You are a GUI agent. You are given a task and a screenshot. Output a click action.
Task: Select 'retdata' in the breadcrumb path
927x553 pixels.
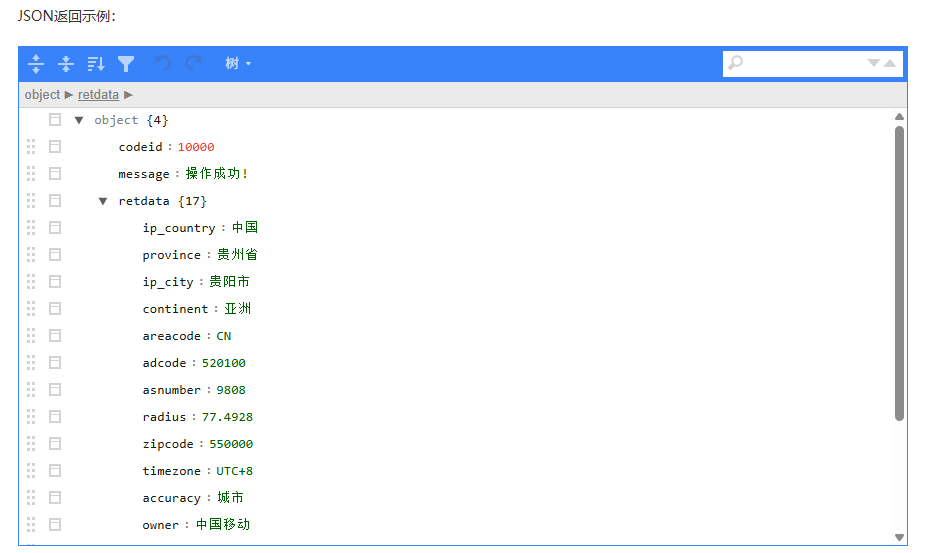pos(98,95)
